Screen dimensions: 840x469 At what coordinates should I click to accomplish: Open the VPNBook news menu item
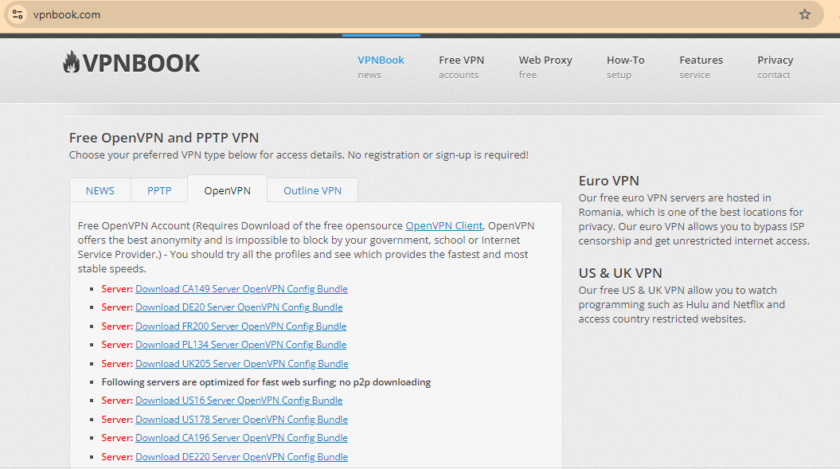coord(380,66)
